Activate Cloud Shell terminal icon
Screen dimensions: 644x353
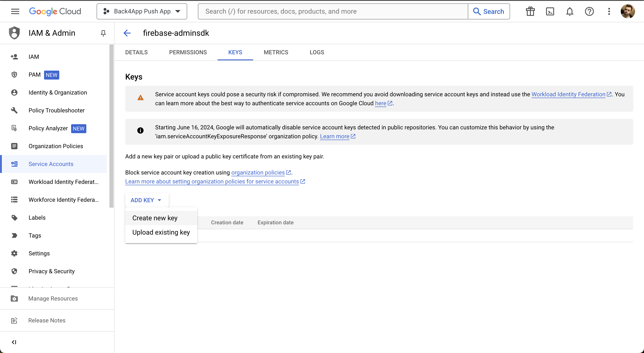point(550,11)
